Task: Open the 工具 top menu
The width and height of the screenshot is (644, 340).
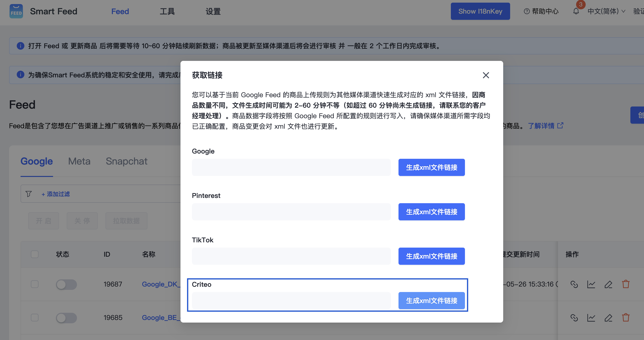Action: 167,11
